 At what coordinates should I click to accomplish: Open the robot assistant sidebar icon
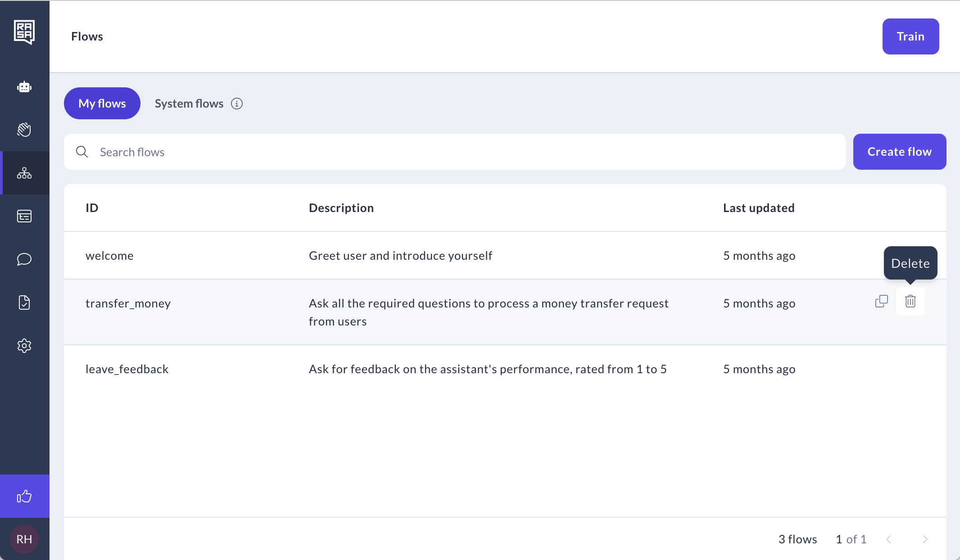click(24, 87)
